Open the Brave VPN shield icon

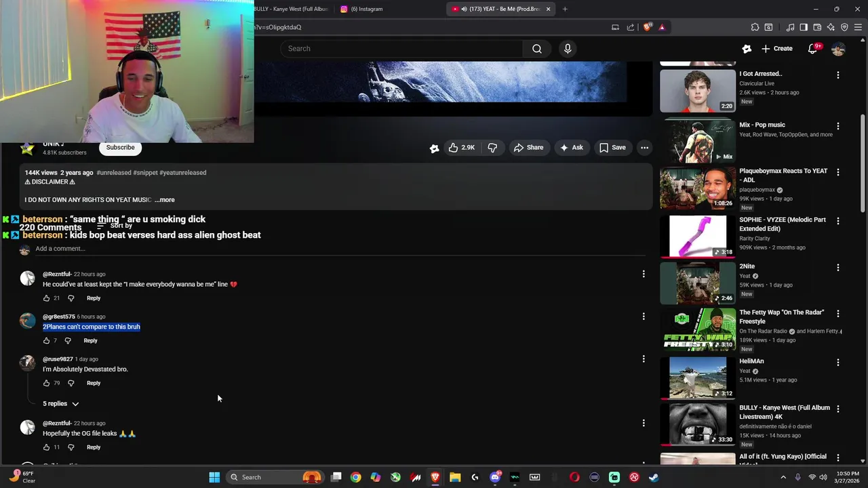coord(844,27)
